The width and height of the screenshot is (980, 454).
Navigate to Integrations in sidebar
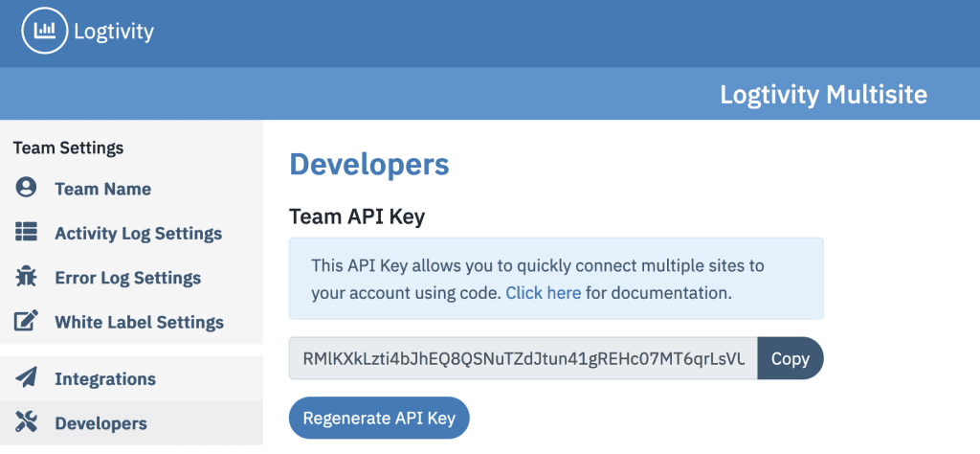tap(105, 378)
